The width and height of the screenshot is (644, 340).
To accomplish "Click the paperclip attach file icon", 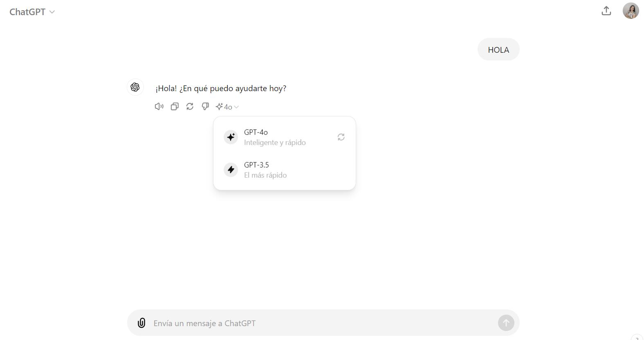I will tap(141, 323).
